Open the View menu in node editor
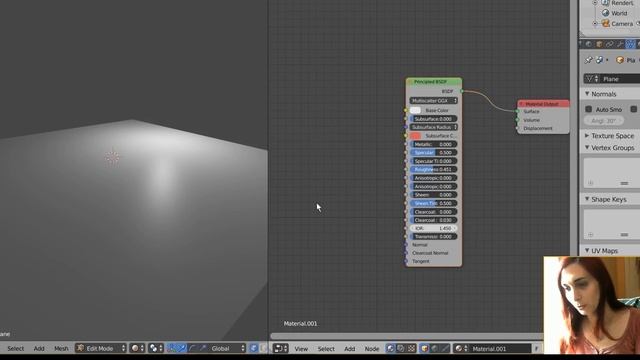This screenshot has width=640, height=360. pyautogui.click(x=301, y=349)
